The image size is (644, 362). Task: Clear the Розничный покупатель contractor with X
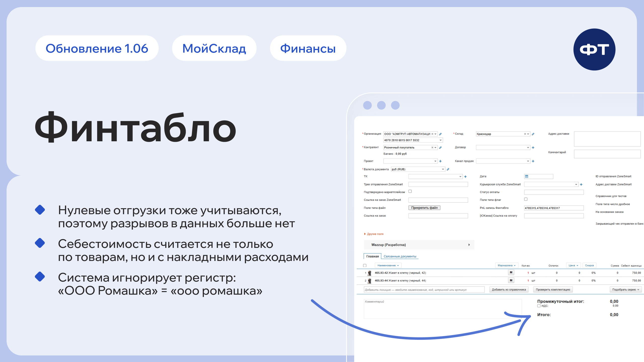(432, 148)
